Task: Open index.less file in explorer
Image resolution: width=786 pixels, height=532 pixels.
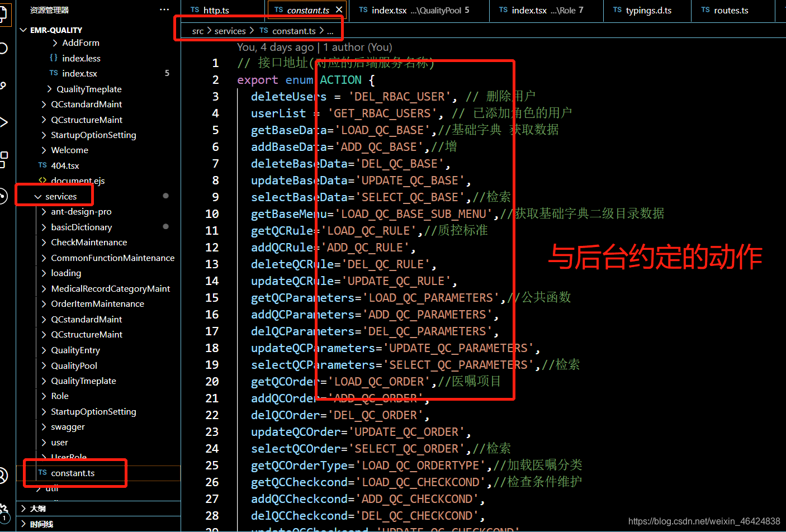Action: click(x=81, y=58)
